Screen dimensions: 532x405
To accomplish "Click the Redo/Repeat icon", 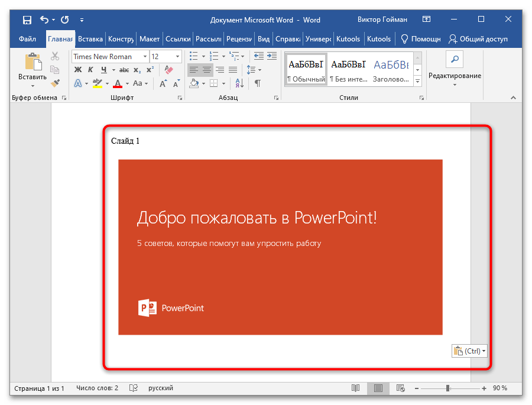I will [x=65, y=20].
